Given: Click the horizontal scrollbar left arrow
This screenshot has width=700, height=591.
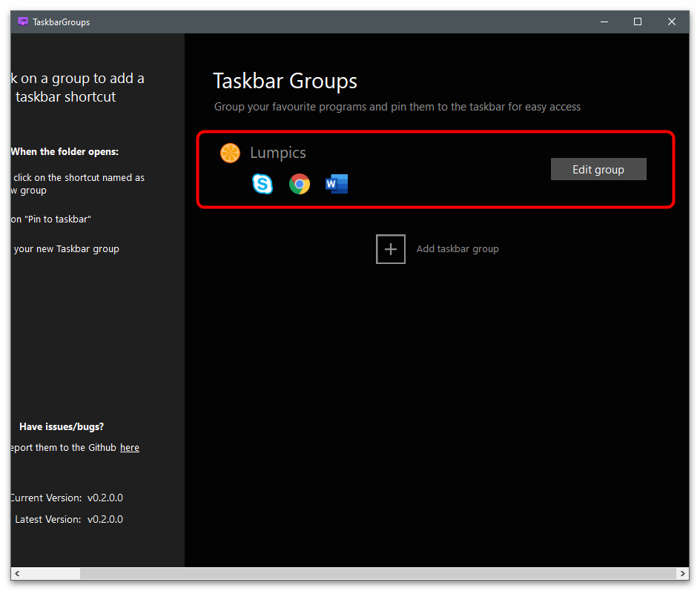Looking at the screenshot, I should pyautogui.click(x=17, y=574).
